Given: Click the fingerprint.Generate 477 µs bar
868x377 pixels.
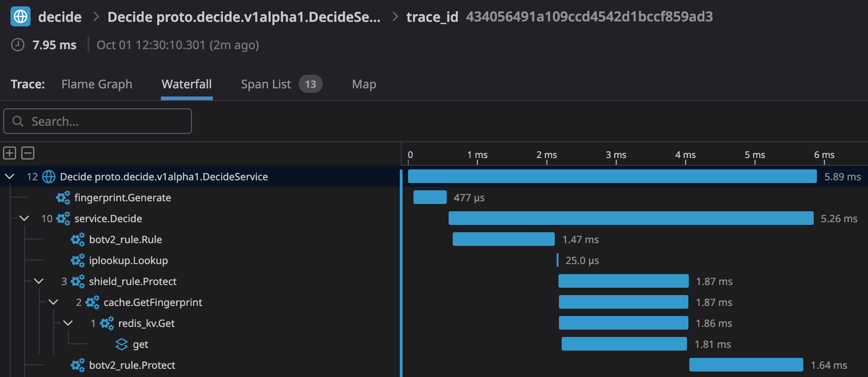Looking at the screenshot, I should [x=430, y=197].
